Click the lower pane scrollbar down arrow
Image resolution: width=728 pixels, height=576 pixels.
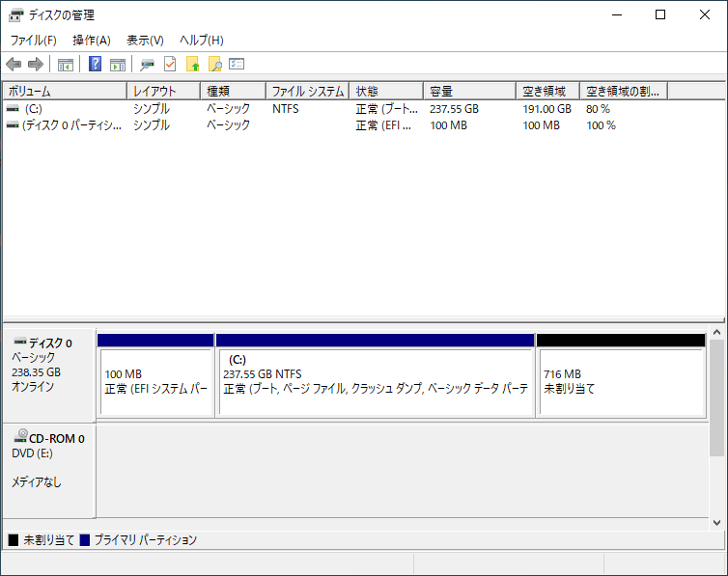point(716,522)
